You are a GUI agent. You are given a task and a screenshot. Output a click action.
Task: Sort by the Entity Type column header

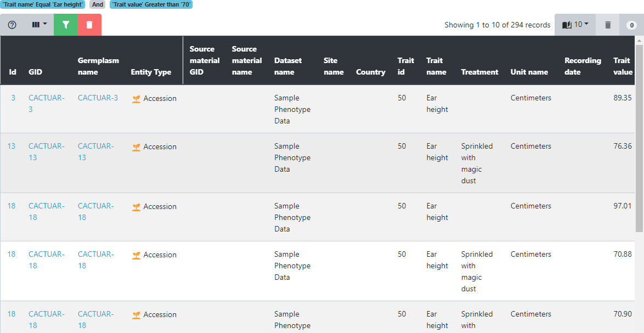coord(151,72)
